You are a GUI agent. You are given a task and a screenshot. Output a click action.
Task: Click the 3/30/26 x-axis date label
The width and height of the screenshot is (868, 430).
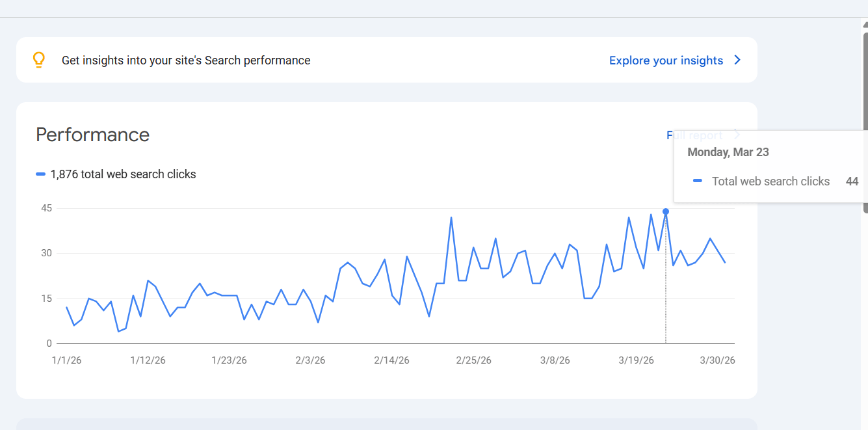click(717, 360)
